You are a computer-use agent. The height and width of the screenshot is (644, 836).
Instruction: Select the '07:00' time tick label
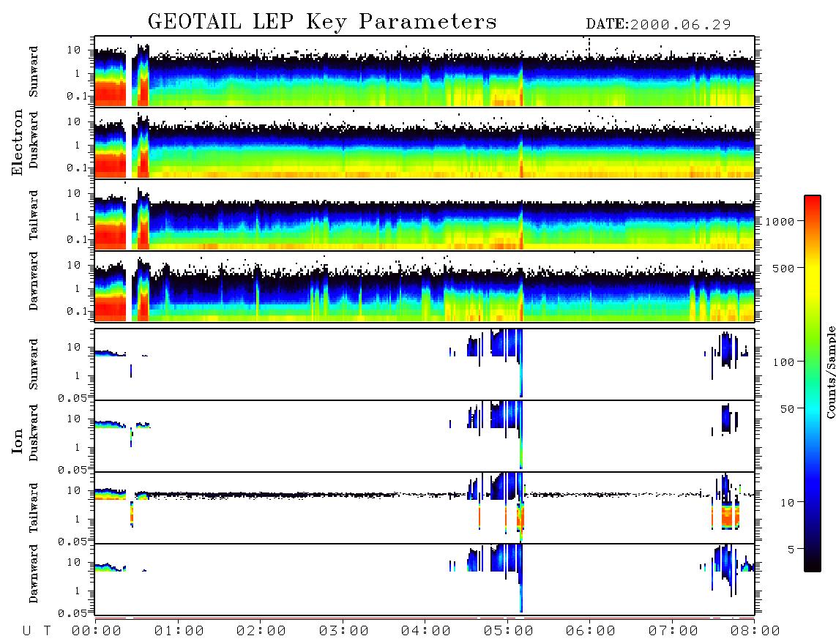click(673, 632)
